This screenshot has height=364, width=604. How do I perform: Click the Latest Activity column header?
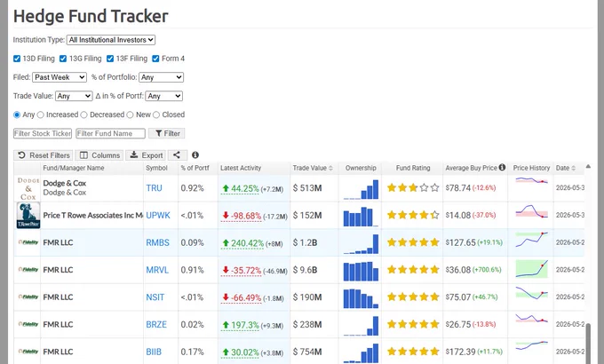(241, 168)
